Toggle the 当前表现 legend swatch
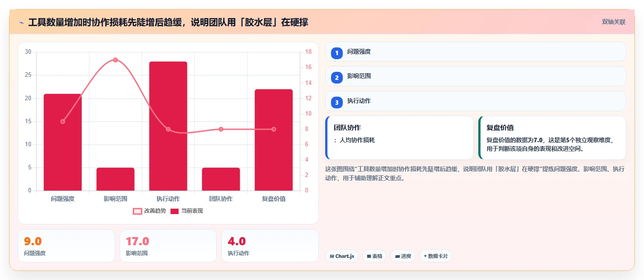The image size is (644, 280). click(175, 211)
